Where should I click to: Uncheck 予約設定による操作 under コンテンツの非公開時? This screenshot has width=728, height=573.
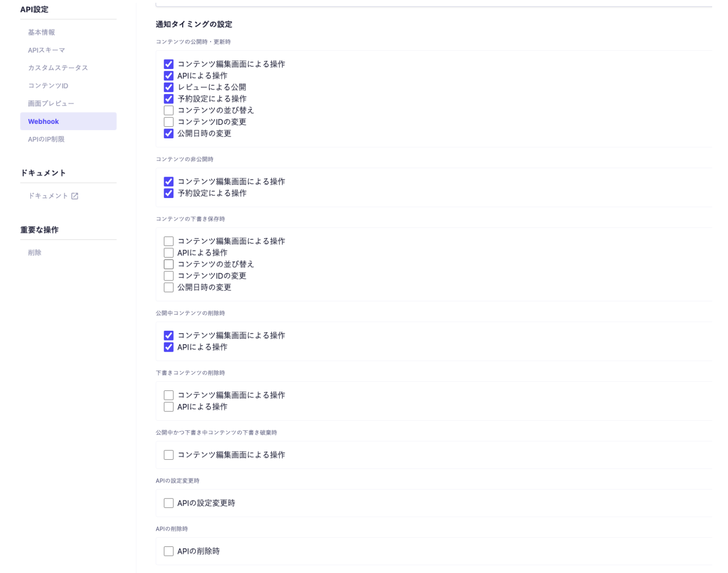pos(169,193)
